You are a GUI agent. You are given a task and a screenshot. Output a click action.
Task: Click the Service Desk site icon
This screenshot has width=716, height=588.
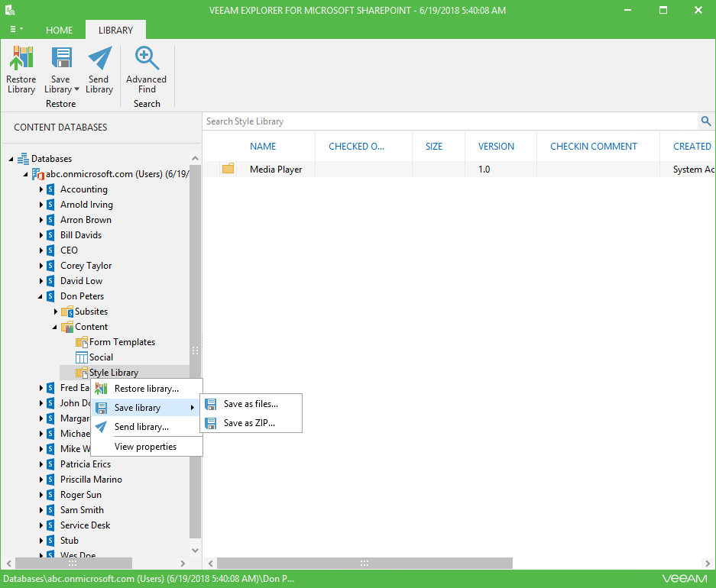coord(50,525)
